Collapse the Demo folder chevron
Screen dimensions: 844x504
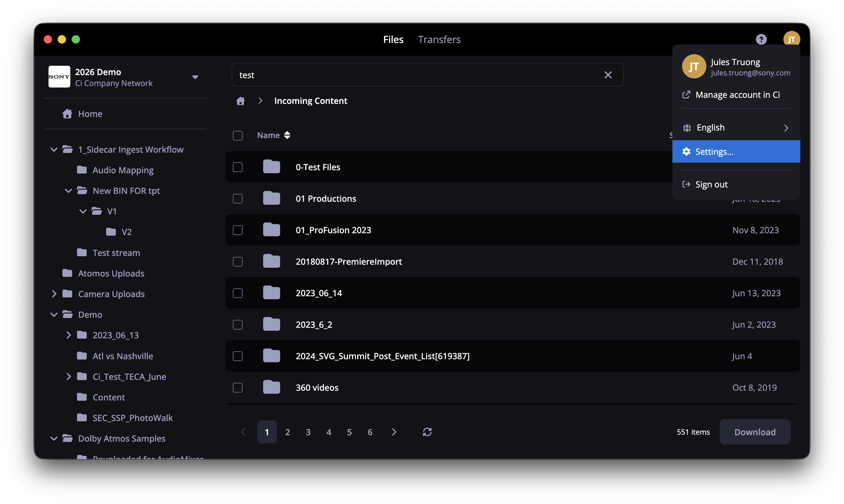pos(54,314)
